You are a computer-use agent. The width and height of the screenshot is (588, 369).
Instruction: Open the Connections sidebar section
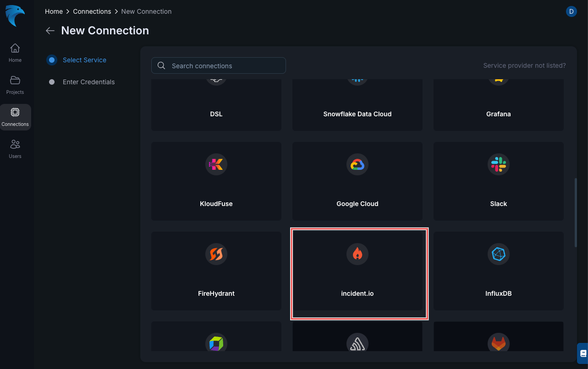point(15,117)
